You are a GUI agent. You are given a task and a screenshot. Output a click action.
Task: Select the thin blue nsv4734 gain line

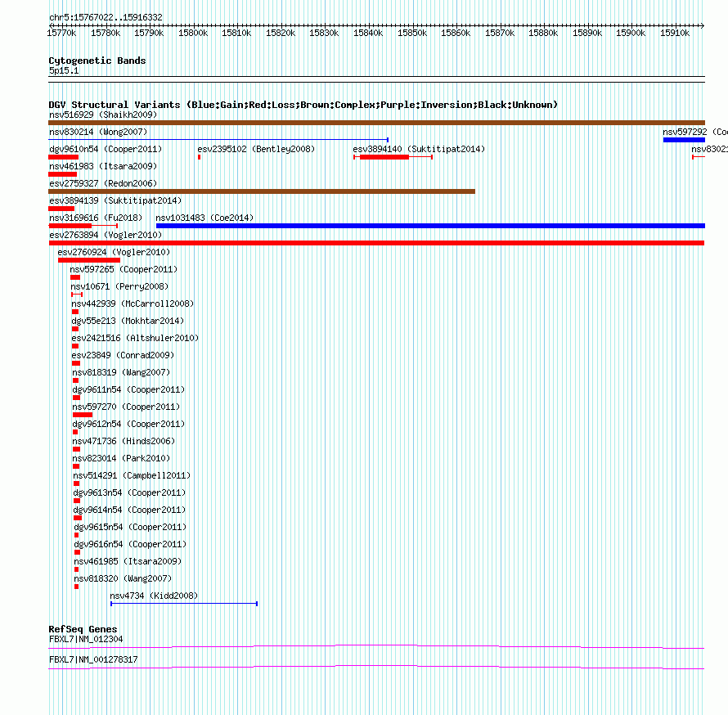point(184,604)
